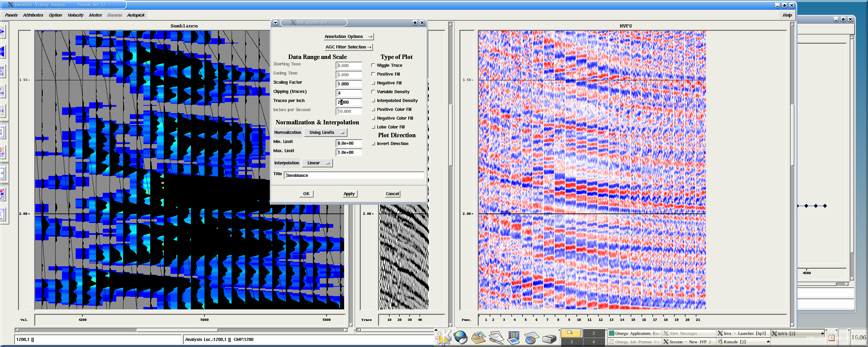Open the clipboard tool in system tray
The height and width of the screenshot is (347, 868).
[x=831, y=338]
